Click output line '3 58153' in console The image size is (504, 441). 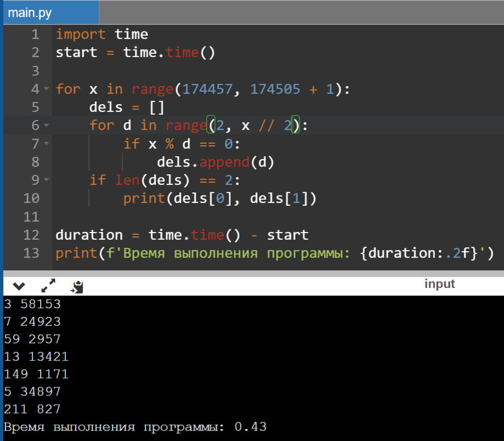[x=32, y=304]
